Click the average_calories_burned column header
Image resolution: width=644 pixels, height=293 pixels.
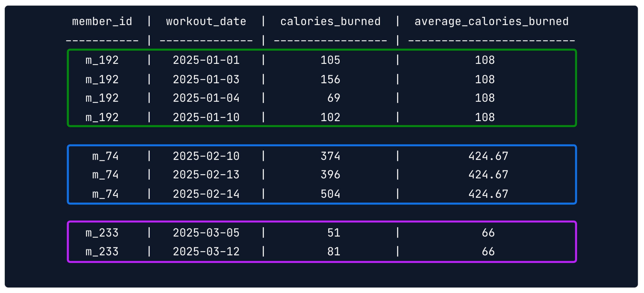[491, 21]
